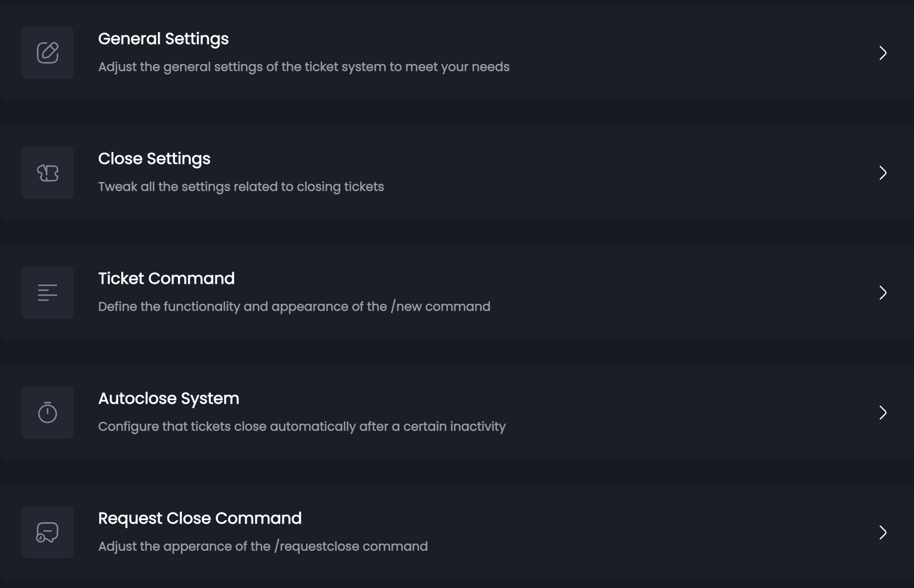This screenshot has width=914, height=588.
Task: Click the ticket icon beside Close Settings
Action: (x=48, y=173)
